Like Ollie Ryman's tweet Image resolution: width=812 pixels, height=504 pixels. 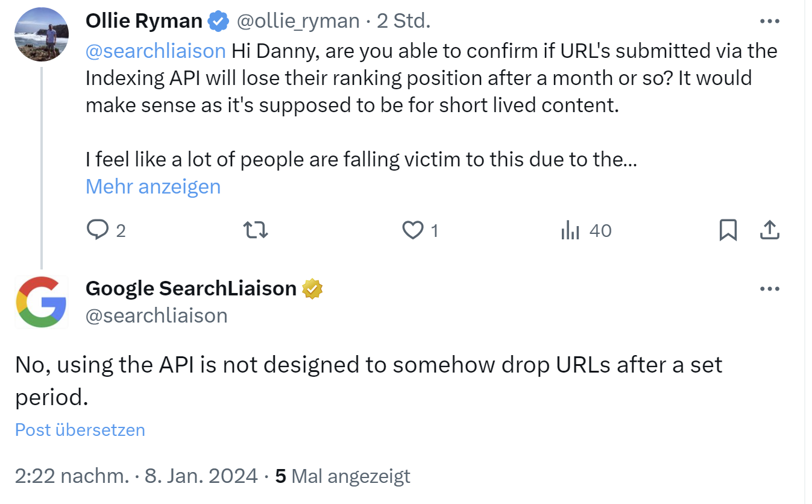pyautogui.click(x=414, y=230)
